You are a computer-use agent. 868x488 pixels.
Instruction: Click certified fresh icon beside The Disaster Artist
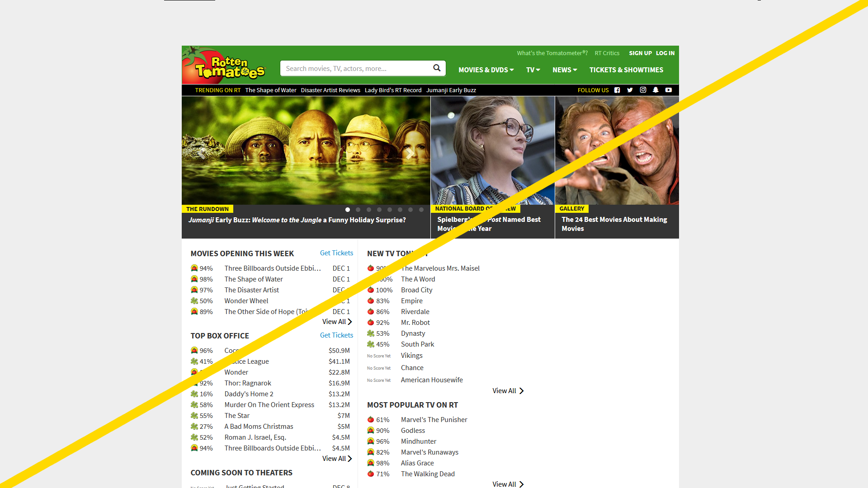coord(194,290)
